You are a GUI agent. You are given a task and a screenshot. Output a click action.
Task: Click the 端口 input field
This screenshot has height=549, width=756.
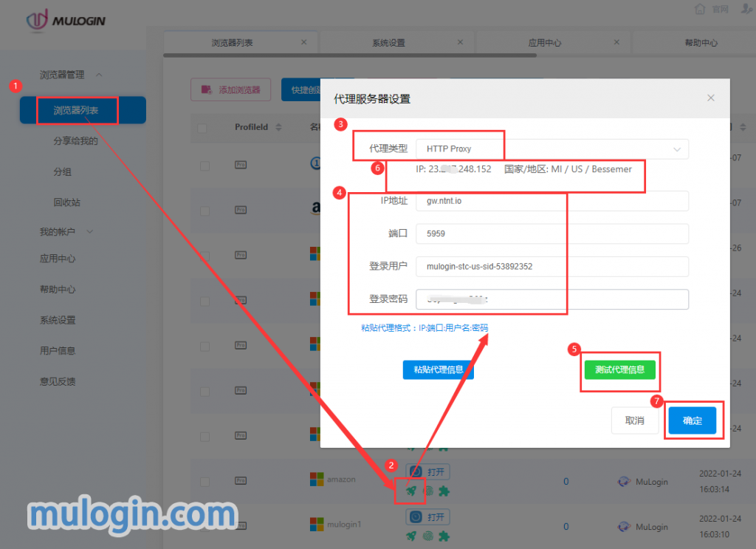point(551,233)
